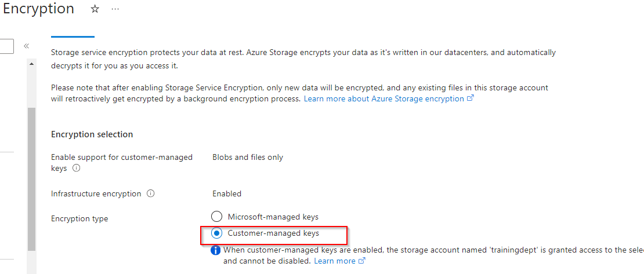Image resolution: width=644 pixels, height=274 pixels.
Task: Click the sidebar search input box
Action: click(6, 46)
